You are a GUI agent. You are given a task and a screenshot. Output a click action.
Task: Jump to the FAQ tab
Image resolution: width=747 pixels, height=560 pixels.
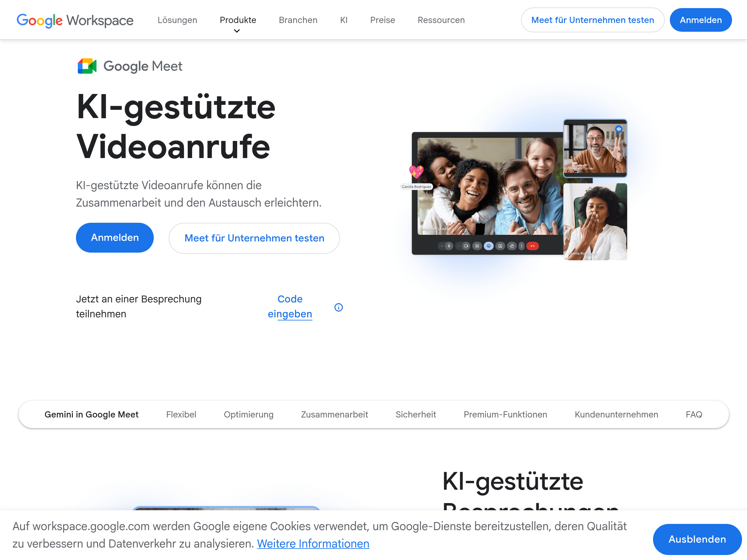click(694, 414)
